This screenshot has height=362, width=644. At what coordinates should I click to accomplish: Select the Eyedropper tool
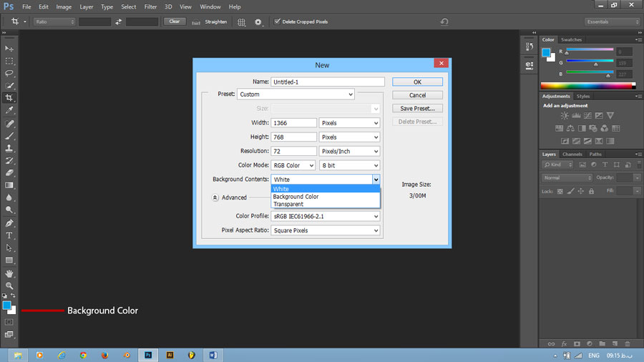pos(9,110)
